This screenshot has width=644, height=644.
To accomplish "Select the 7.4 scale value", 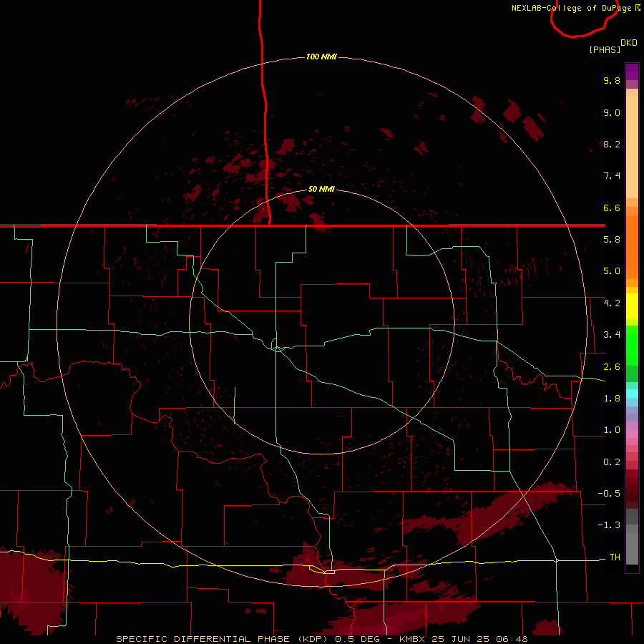I will 612,176.
